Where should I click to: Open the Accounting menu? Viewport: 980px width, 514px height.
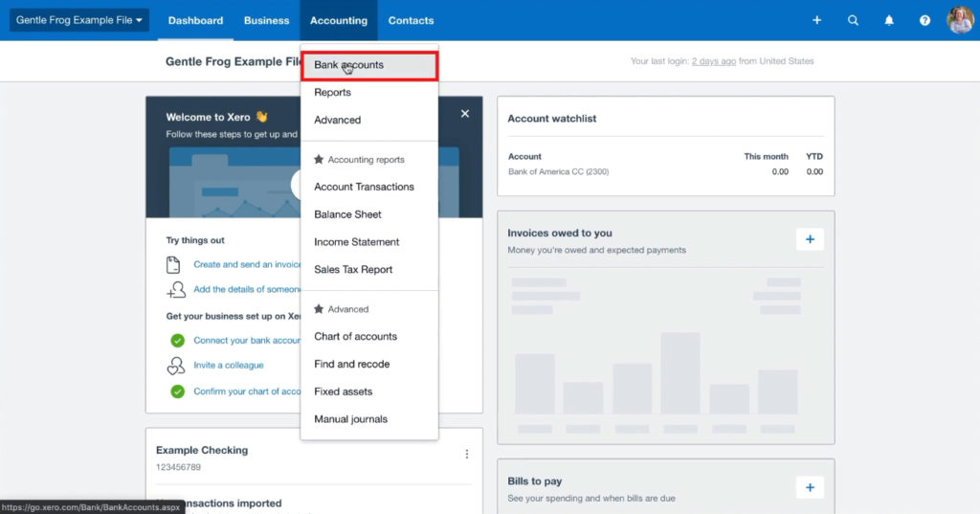pyautogui.click(x=338, y=20)
